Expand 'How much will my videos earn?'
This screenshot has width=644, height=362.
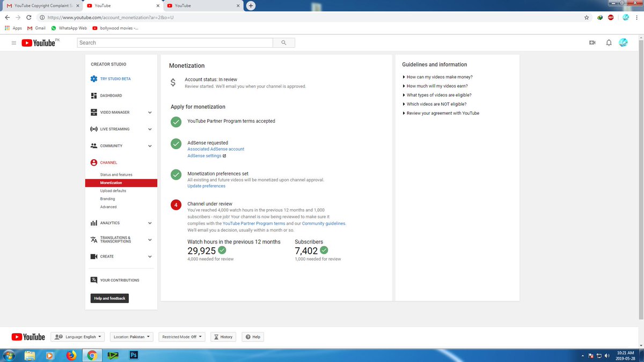436,86
